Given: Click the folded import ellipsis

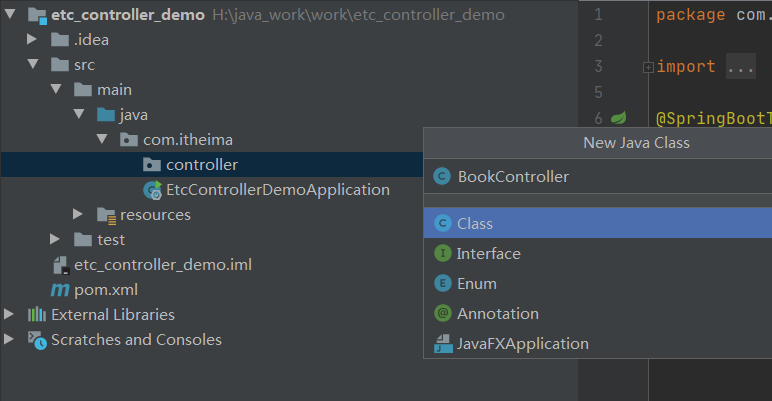Looking at the screenshot, I should (740, 67).
